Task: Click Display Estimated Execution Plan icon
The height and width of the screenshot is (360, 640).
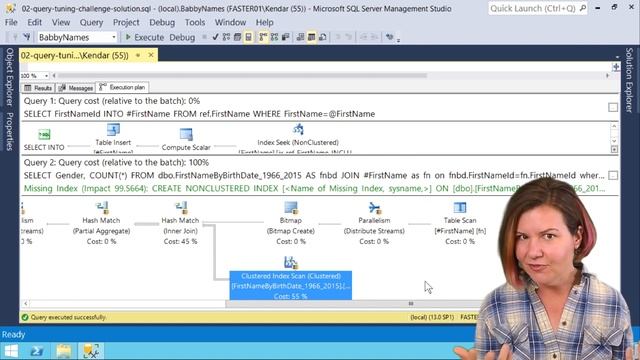Action: 227,37
